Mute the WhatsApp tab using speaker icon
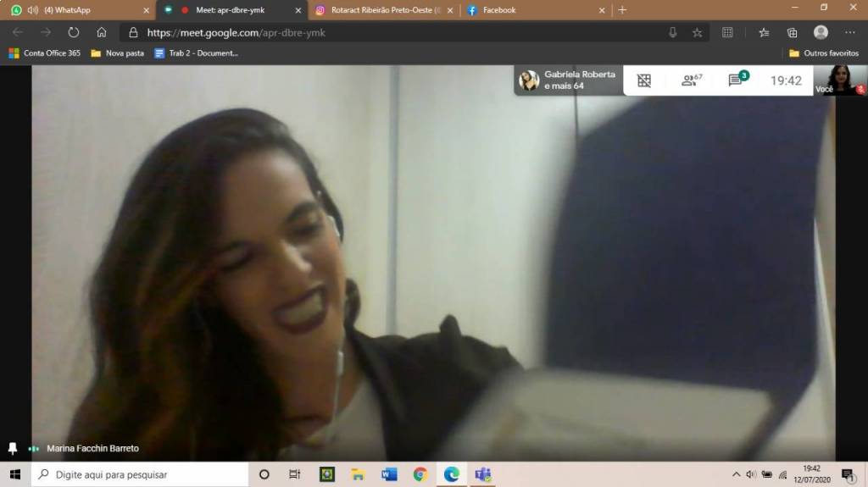The width and height of the screenshot is (868, 487). [33, 10]
